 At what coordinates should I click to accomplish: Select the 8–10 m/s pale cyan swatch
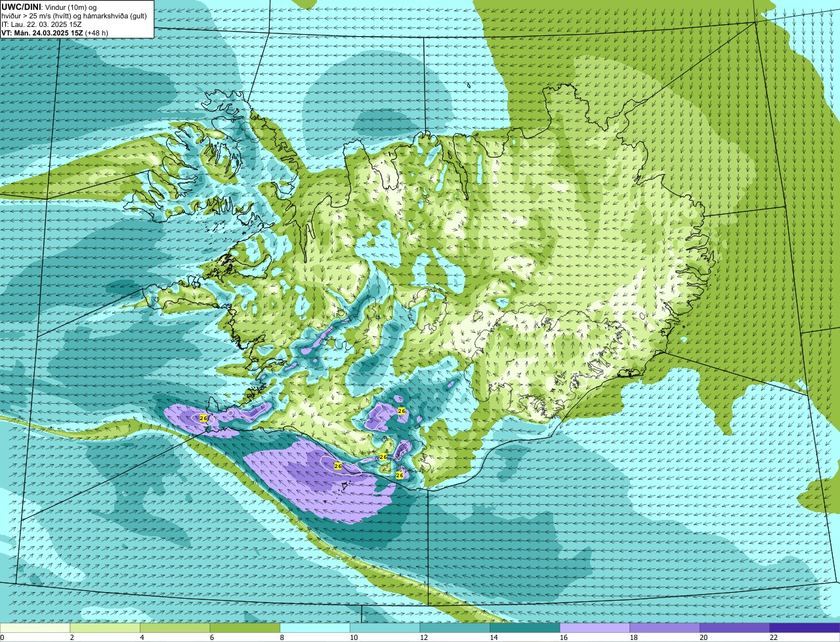315,628
